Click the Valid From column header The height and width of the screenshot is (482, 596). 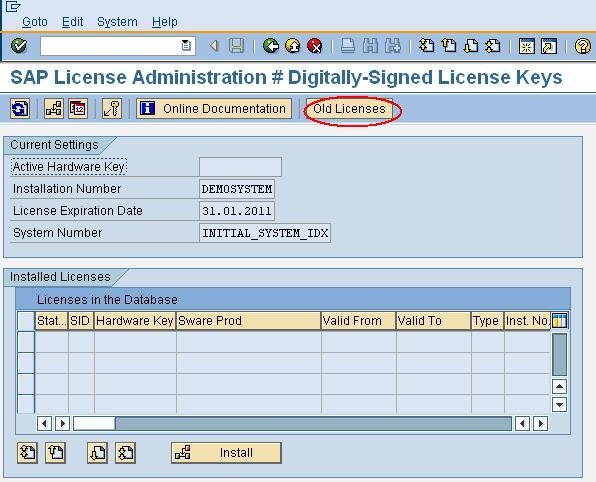point(358,321)
